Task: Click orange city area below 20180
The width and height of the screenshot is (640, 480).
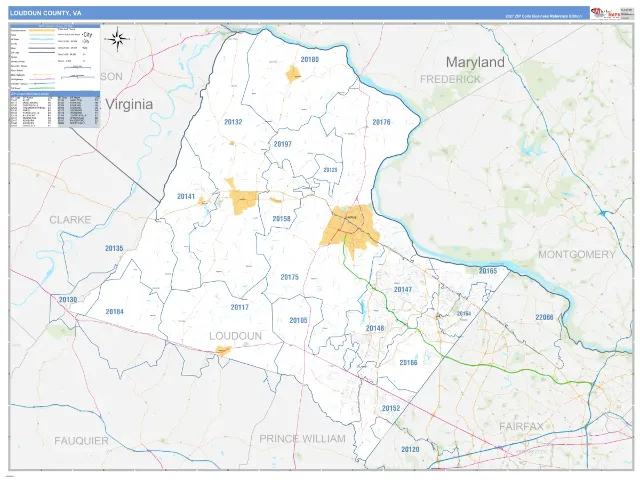Action: [x=293, y=74]
